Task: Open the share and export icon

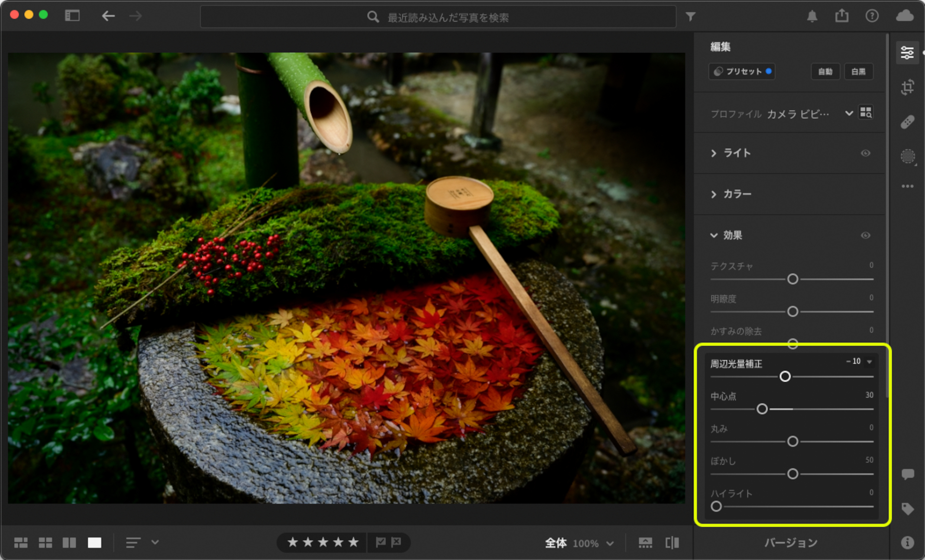Action: (842, 16)
